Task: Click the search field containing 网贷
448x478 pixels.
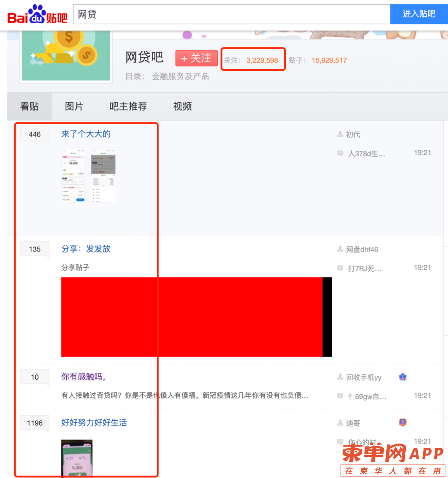Action: [x=231, y=14]
